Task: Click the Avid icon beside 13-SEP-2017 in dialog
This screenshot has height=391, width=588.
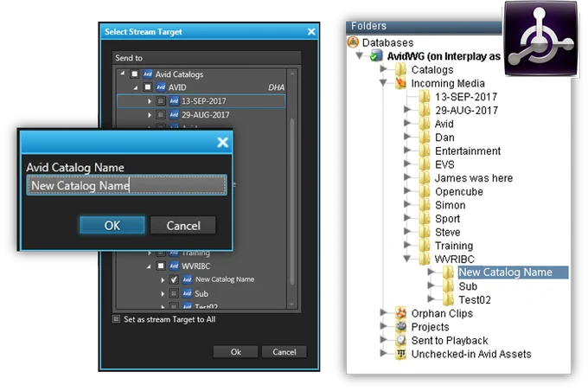Action: tap(174, 101)
